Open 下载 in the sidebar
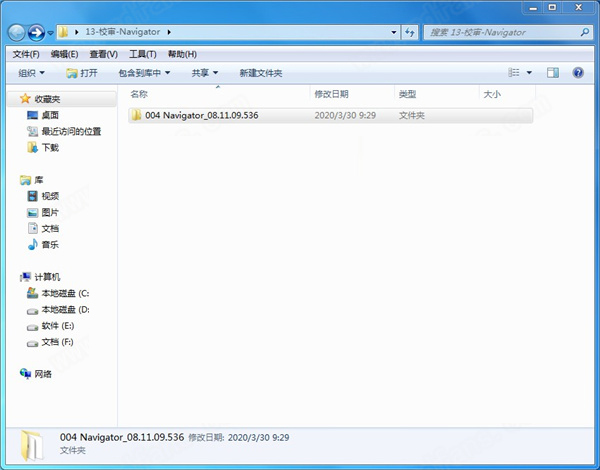The width and height of the screenshot is (600, 470). [50, 147]
